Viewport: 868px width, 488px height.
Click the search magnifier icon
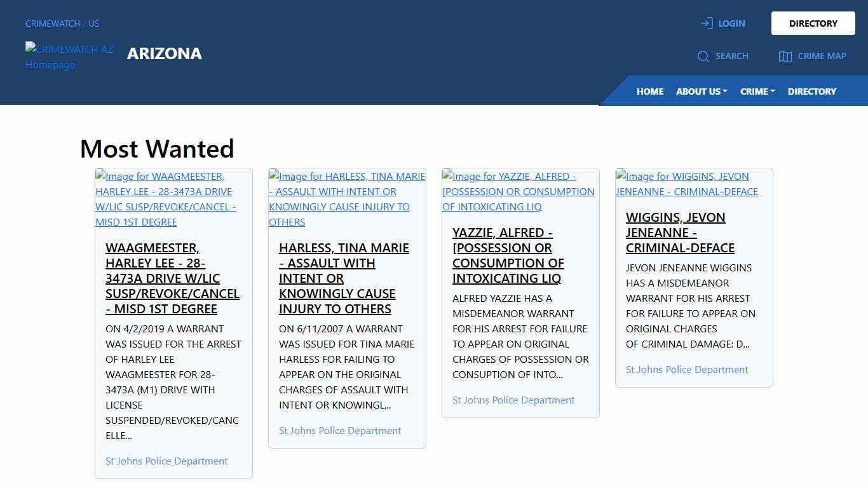703,57
